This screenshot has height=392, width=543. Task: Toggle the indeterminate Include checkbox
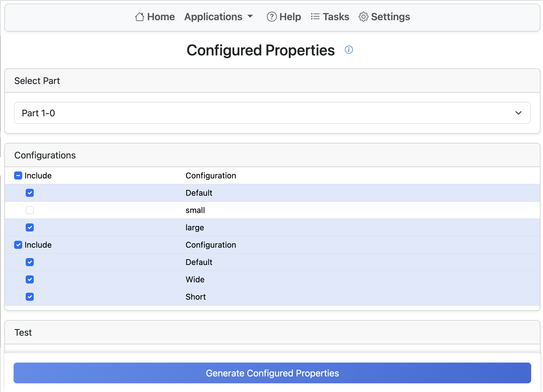click(x=18, y=176)
